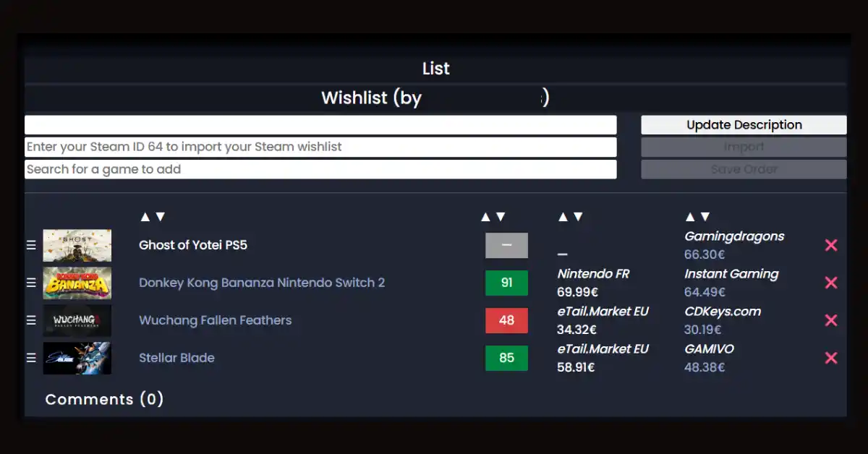Click the Steam ID 64 input field
Image resolution: width=868 pixels, height=454 pixels.
(320, 147)
